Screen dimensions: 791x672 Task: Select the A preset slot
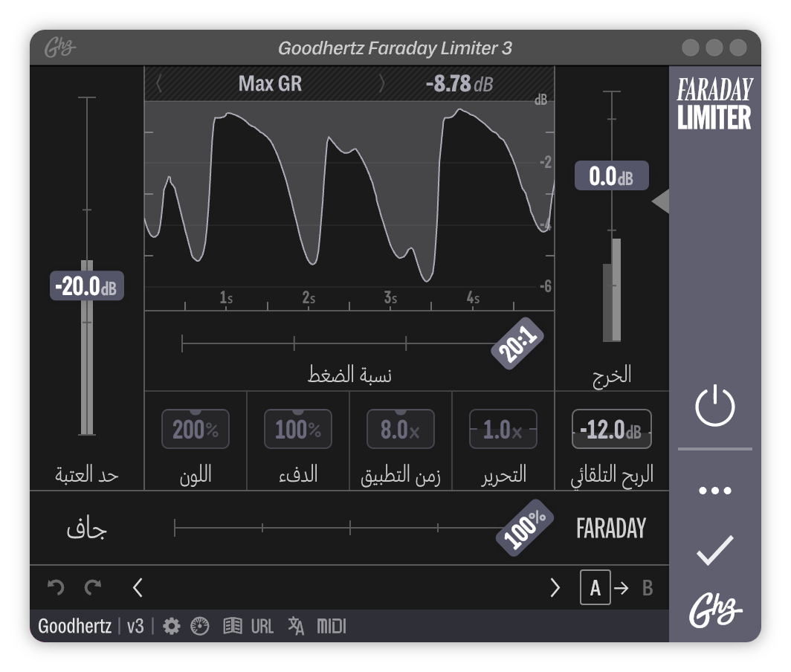click(x=595, y=588)
